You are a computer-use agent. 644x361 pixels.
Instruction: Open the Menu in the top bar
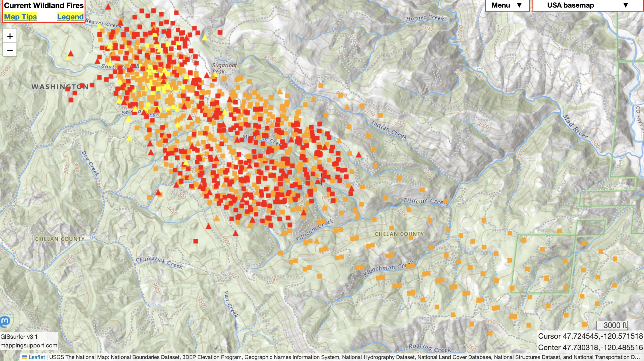[500, 5]
